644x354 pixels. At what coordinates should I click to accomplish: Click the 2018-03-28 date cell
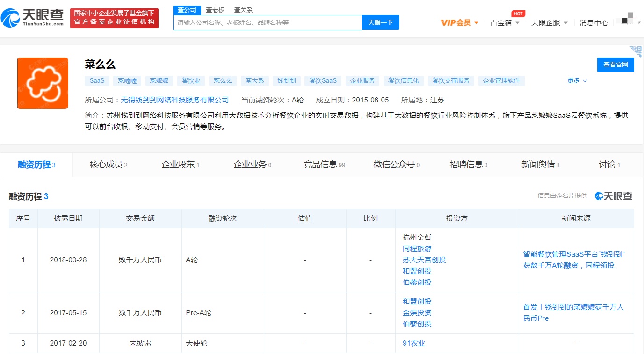pyautogui.click(x=68, y=260)
